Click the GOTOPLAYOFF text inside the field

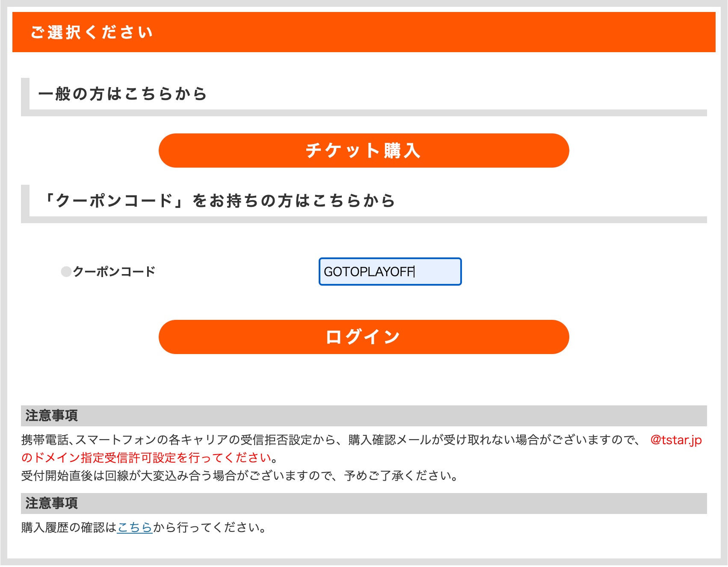point(368,272)
